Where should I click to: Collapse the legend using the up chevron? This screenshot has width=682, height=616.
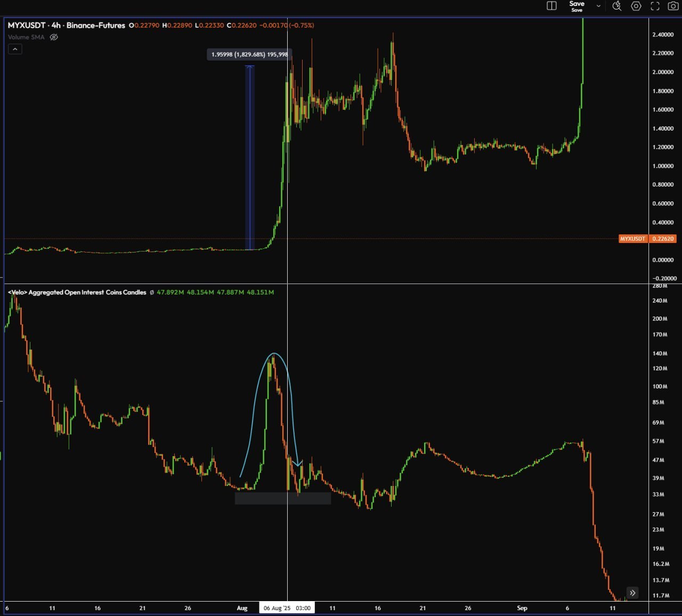click(x=15, y=49)
